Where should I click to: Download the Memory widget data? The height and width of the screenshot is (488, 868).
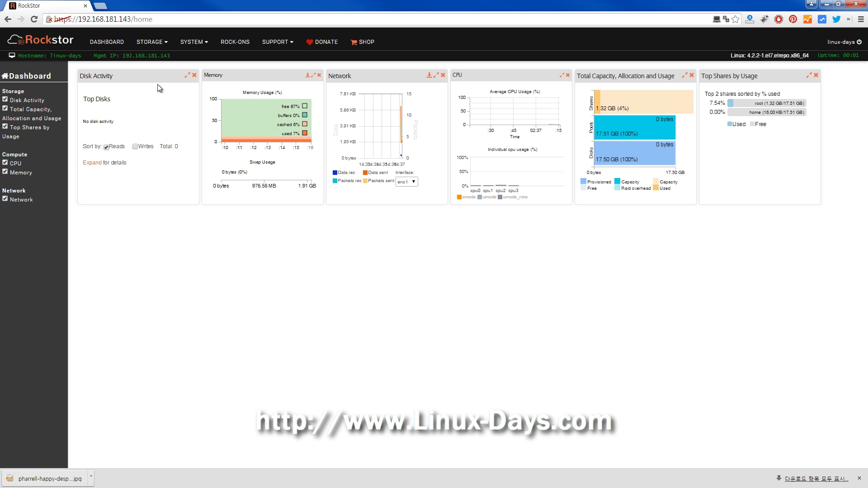tap(307, 75)
